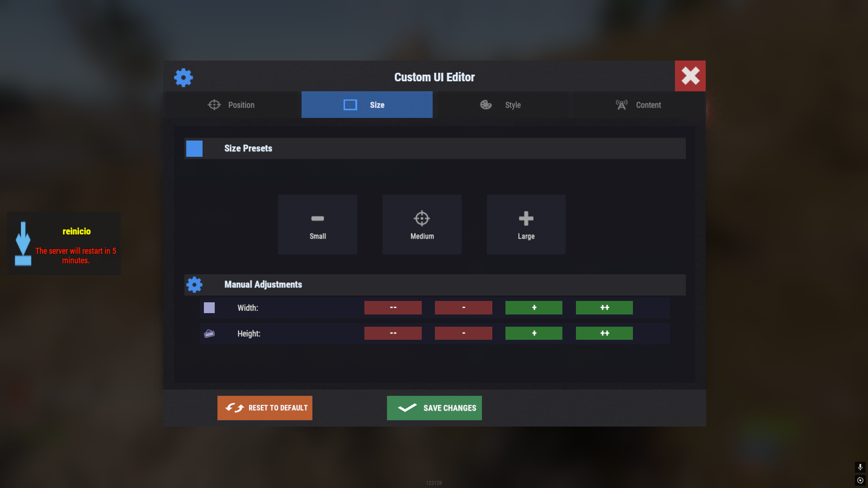Decrease Height by a small step
The height and width of the screenshot is (488, 868).
463,333
